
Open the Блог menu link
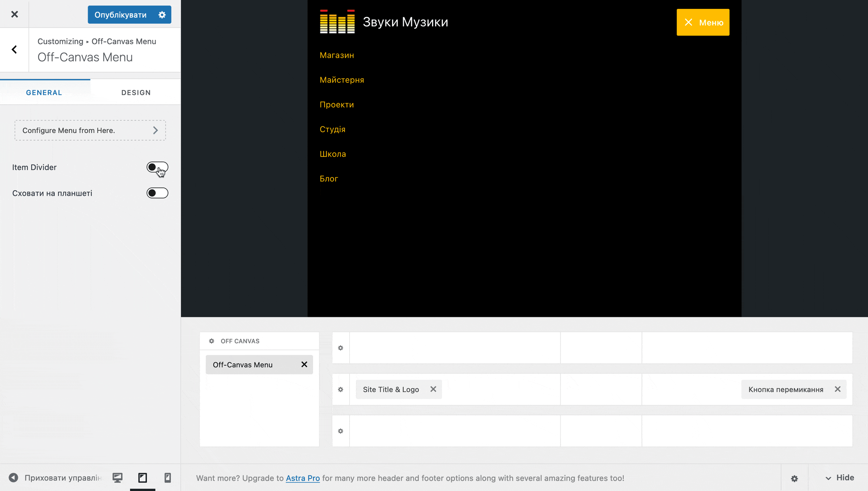(329, 179)
